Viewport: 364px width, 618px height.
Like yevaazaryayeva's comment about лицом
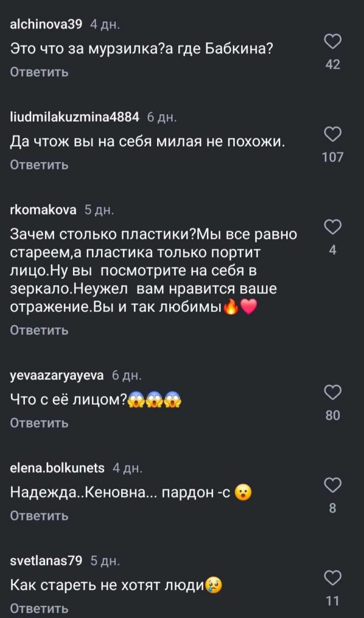pos(332,393)
